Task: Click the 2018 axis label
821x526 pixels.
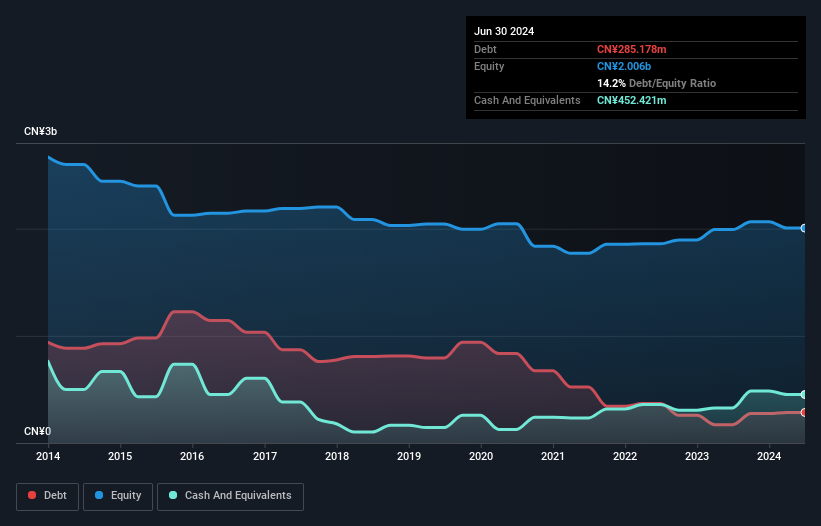Action: point(337,456)
